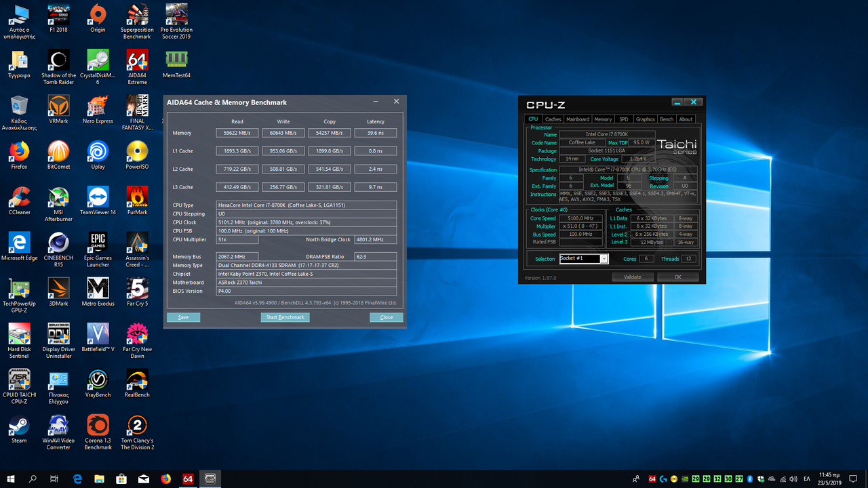The image size is (868, 488).
Task: Launch Metro Exodus desktop icon
Action: pos(98,292)
